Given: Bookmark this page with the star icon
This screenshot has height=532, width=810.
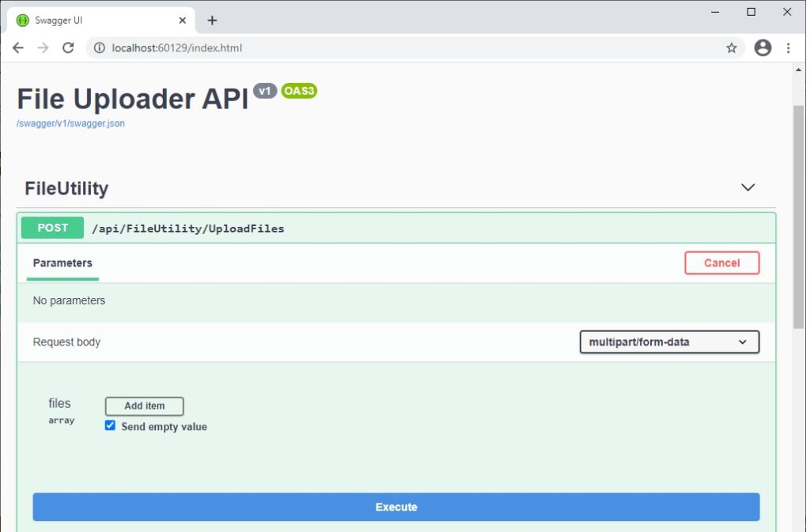Looking at the screenshot, I should [732, 48].
